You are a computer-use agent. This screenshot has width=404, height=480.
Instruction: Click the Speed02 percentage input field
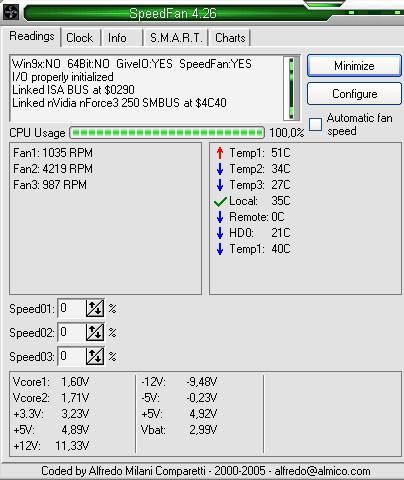coord(72,332)
